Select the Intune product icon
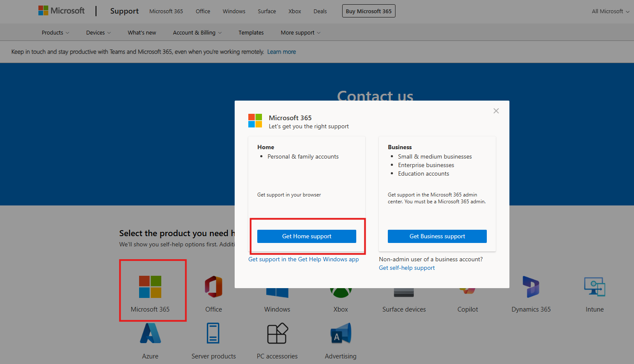 tap(595, 286)
